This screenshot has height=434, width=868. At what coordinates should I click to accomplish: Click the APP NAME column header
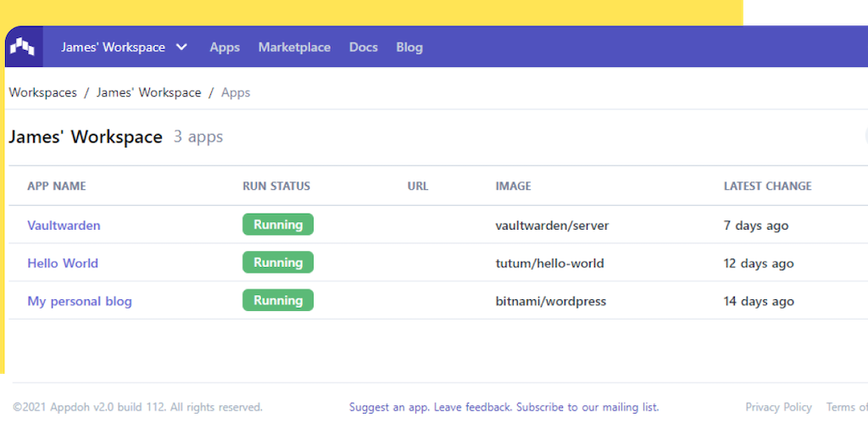click(x=57, y=186)
